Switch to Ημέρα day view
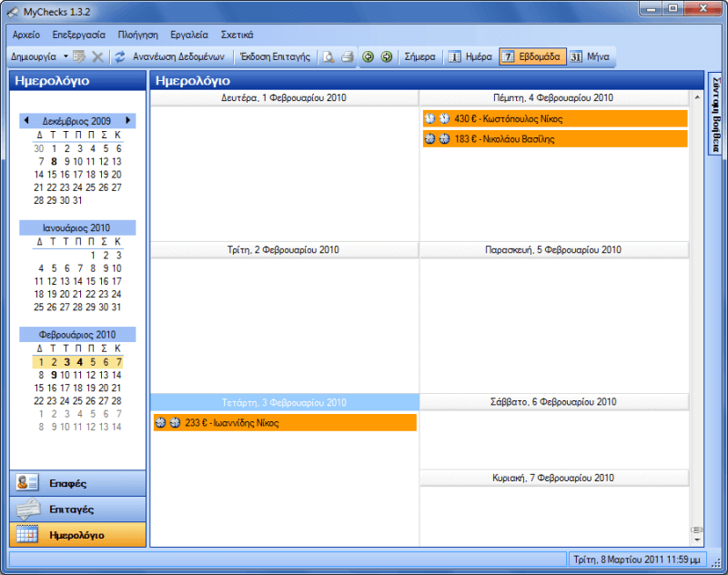The image size is (728, 575). coord(470,56)
